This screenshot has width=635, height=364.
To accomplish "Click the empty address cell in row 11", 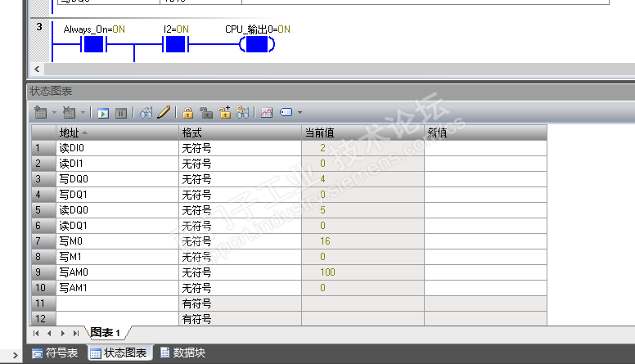I will 117,303.
